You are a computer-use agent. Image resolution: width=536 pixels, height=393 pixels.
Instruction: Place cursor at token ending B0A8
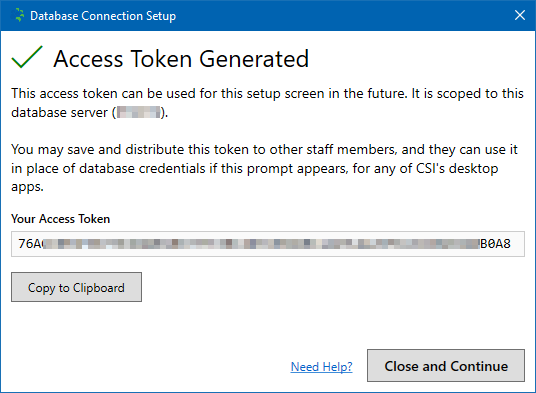pos(495,244)
